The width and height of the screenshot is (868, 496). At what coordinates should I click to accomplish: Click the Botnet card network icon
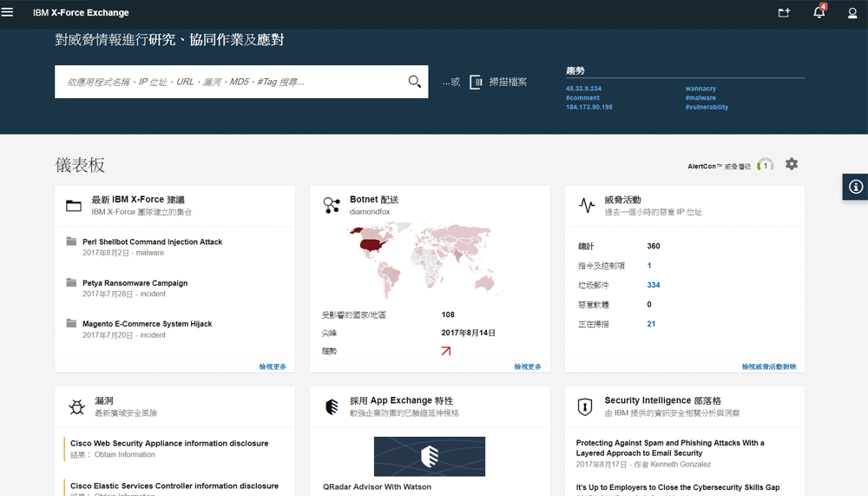[x=332, y=205]
